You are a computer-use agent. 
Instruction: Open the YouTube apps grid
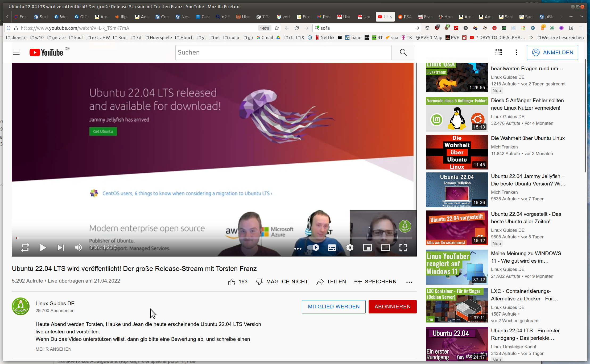(498, 52)
